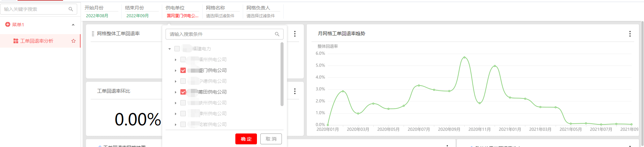Screen dimensions: 644x147
Task: Collapse the 福建电力 tree node
Action: click(170, 49)
